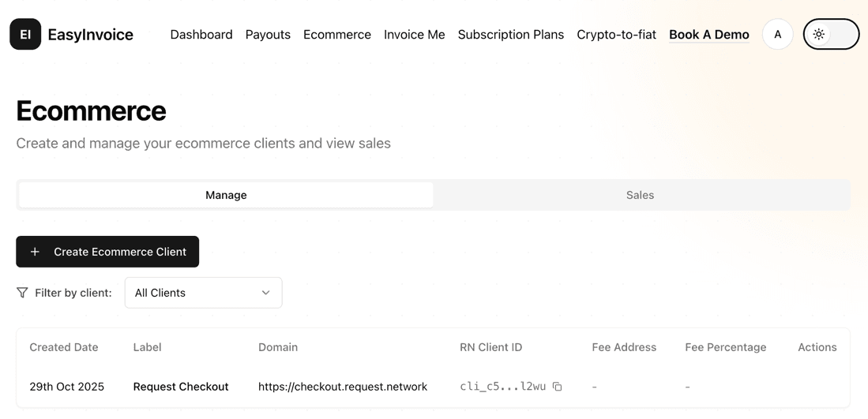Screen dimensions: 868x419
Task: Click the plus icon on Create button
Action: pos(35,252)
